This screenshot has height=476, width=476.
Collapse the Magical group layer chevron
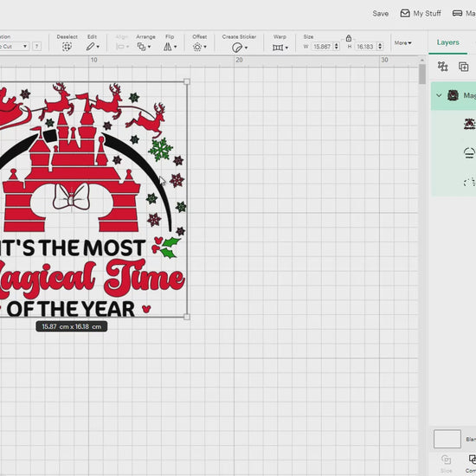coord(439,95)
